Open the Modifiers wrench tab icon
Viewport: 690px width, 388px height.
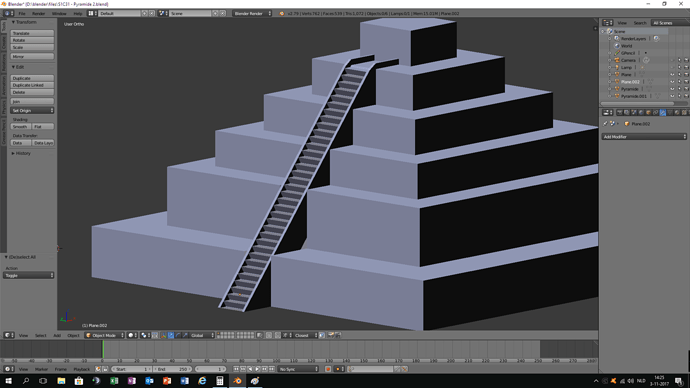(x=663, y=113)
